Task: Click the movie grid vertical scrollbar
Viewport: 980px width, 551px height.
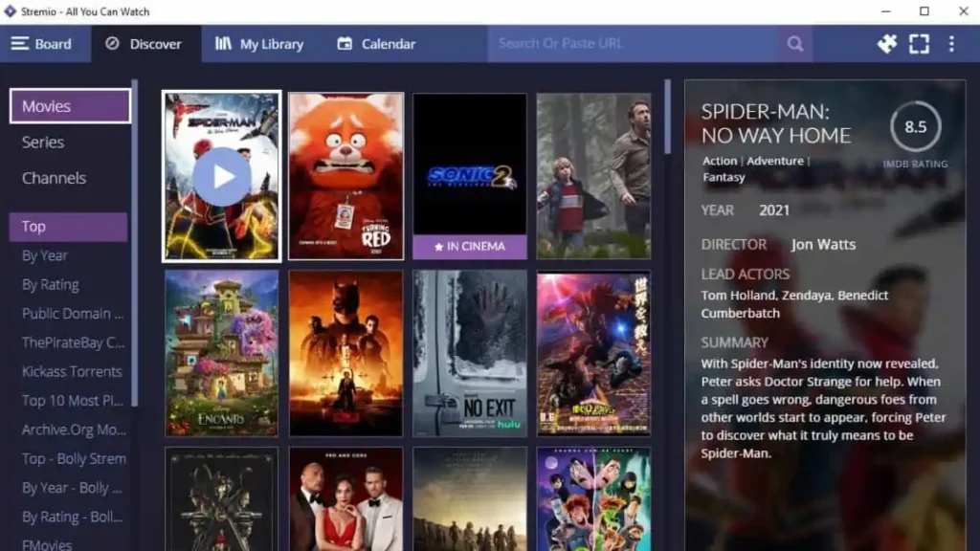Action: click(667, 117)
